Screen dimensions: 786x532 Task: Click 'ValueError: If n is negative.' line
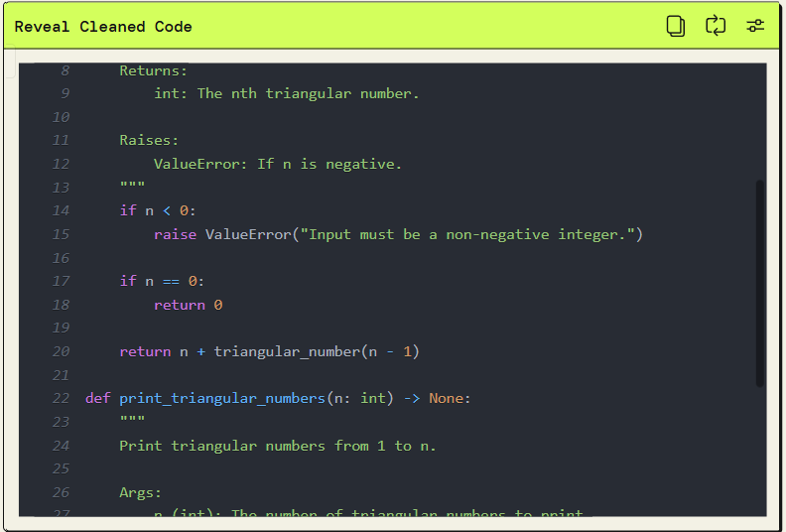point(278,164)
